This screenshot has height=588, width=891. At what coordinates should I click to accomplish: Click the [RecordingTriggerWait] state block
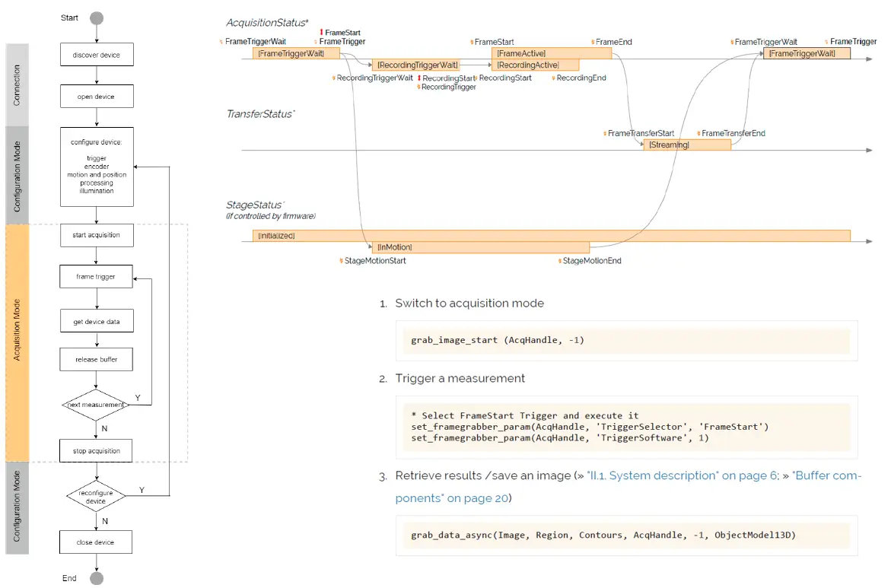[x=418, y=65]
